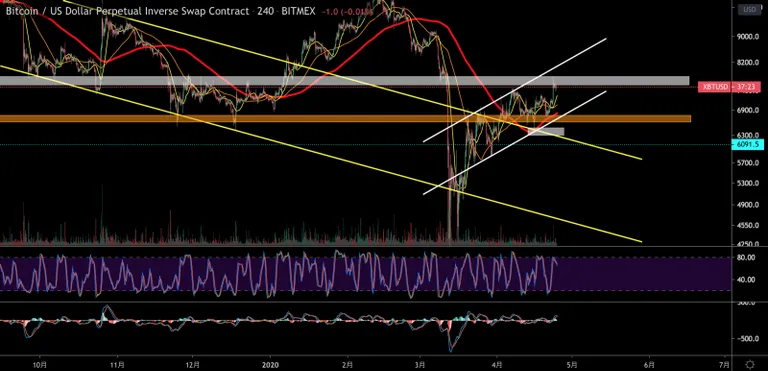
Task: Select the orange horizontal support zone
Action: [x=345, y=119]
